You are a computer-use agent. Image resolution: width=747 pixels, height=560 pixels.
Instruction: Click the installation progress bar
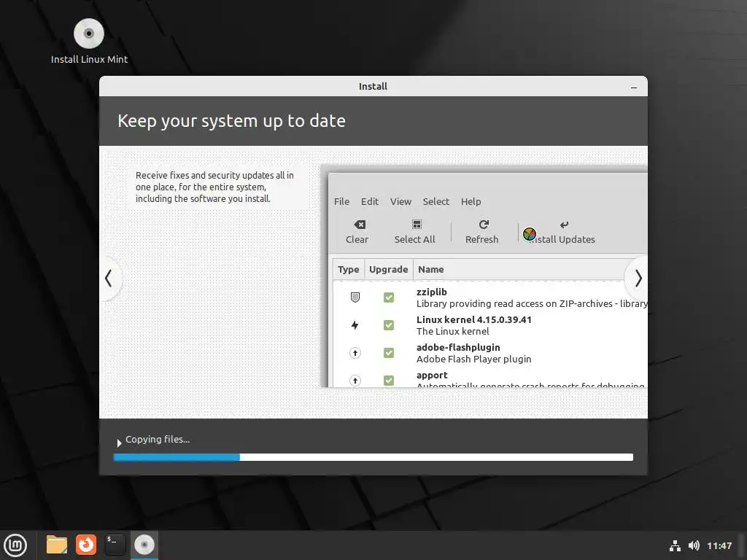click(373, 457)
